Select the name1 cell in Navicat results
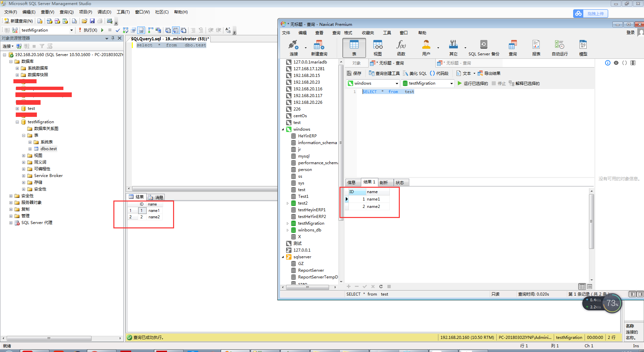 pos(377,199)
